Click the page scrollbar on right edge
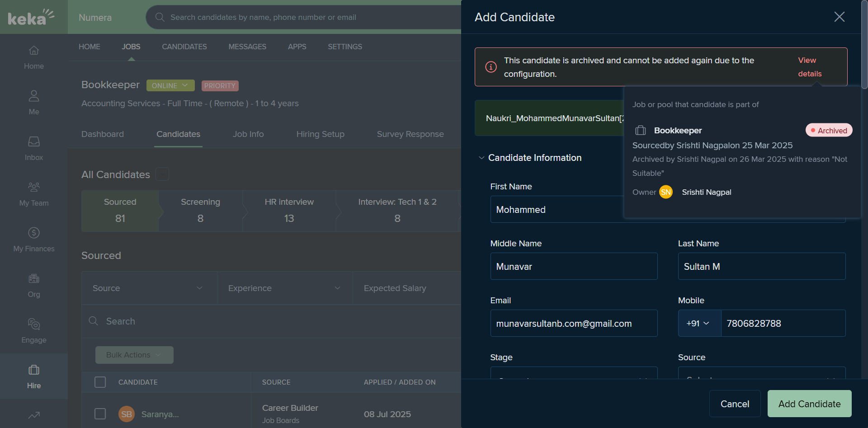Image resolution: width=868 pixels, height=428 pixels. pyautogui.click(x=864, y=44)
